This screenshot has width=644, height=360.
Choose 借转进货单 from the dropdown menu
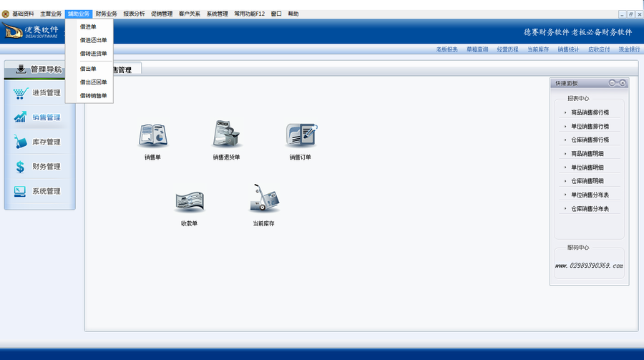pos(89,54)
